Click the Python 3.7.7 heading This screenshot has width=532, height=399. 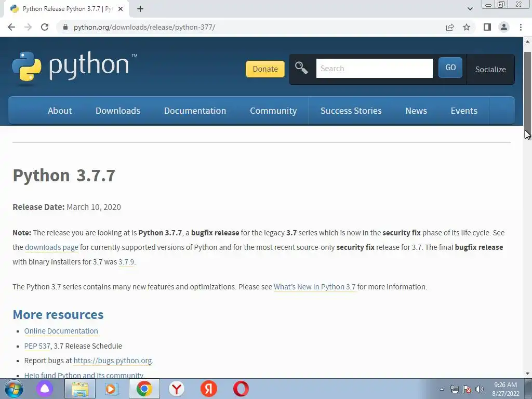[x=64, y=176]
